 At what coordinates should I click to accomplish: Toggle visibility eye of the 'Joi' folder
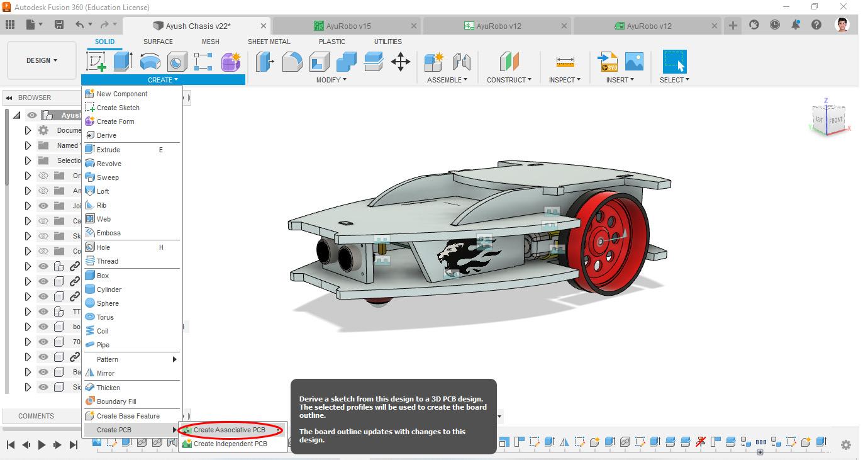pos(43,206)
